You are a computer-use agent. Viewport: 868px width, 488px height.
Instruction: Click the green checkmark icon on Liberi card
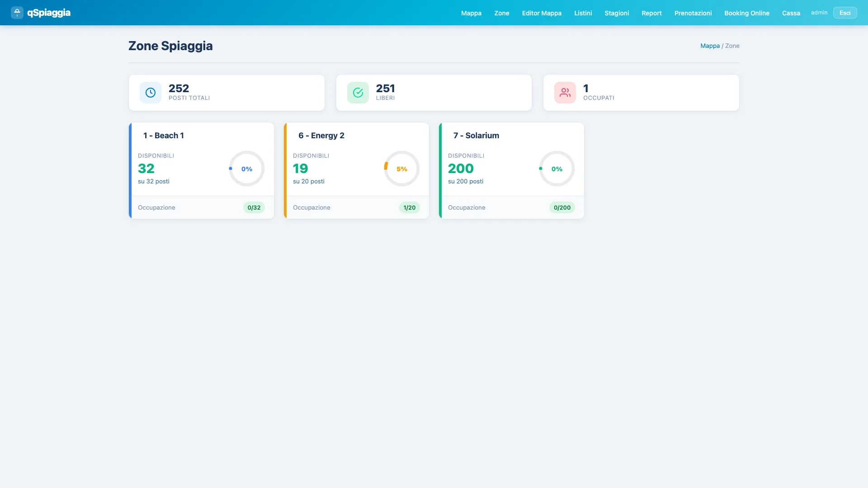(x=358, y=92)
